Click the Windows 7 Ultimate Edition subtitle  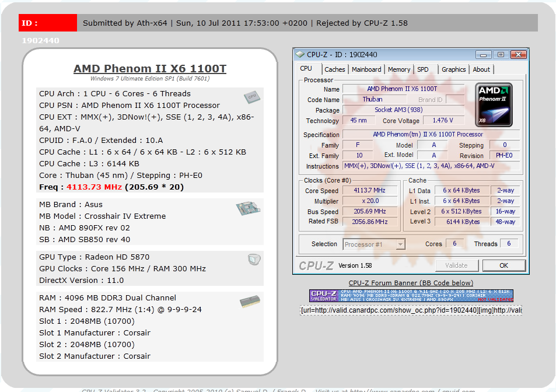pyautogui.click(x=150, y=79)
